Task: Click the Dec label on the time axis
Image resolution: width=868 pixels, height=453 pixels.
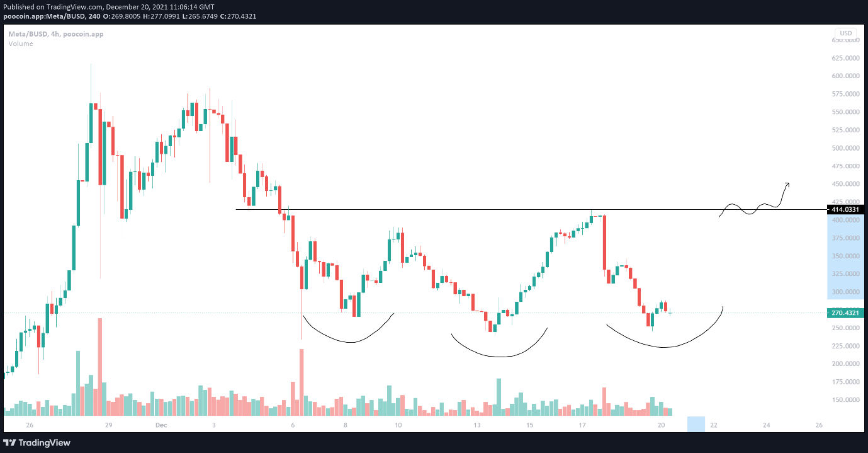Action: [x=160, y=425]
